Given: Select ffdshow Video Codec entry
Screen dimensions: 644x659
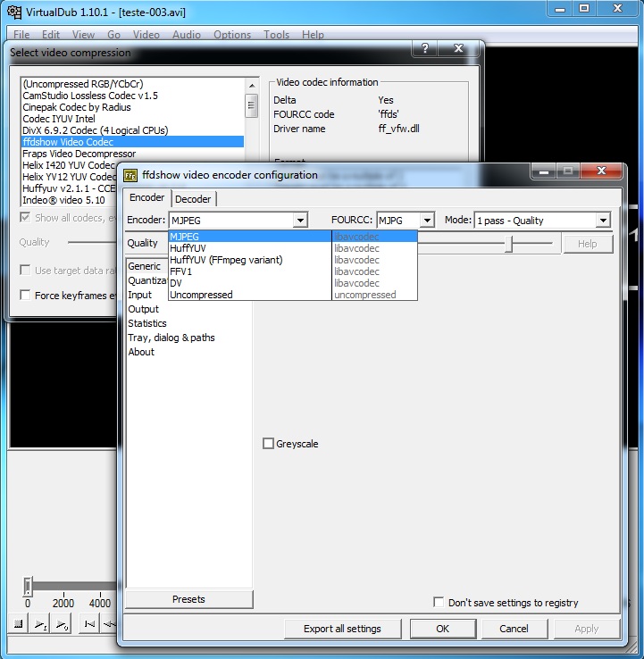Looking at the screenshot, I should click(133, 142).
